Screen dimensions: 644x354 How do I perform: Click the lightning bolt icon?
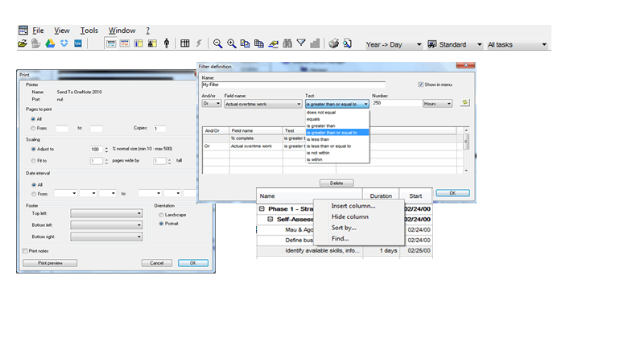199,43
